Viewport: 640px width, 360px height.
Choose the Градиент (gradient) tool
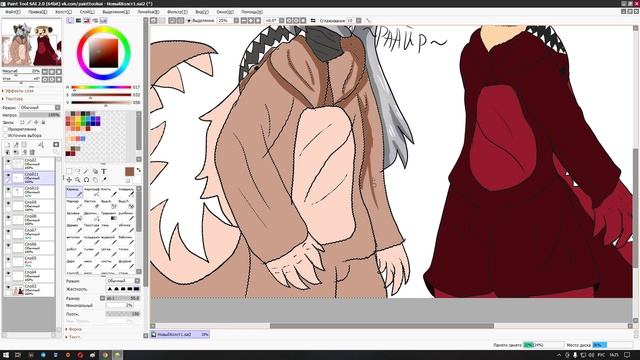109,216
